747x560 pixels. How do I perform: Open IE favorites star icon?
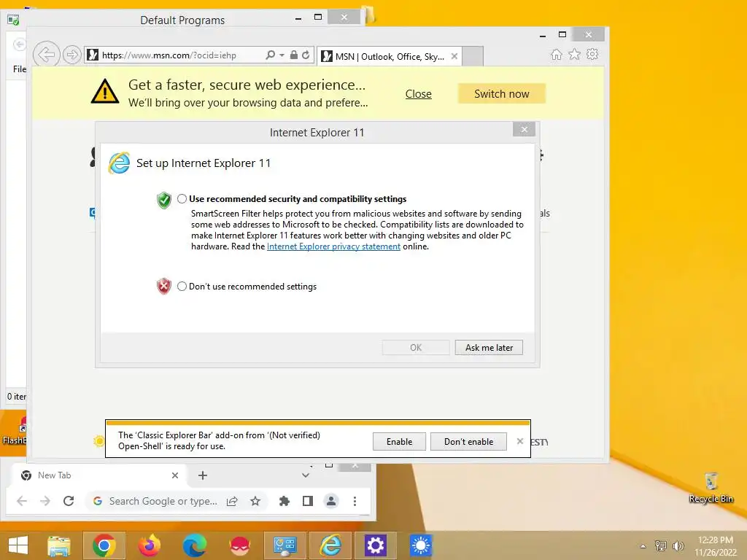pyautogui.click(x=574, y=54)
